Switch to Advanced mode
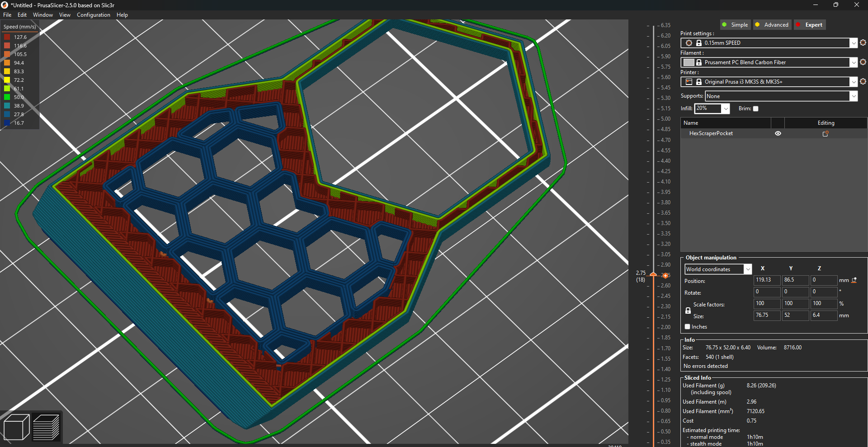This screenshot has width=868, height=447. tap(772, 24)
